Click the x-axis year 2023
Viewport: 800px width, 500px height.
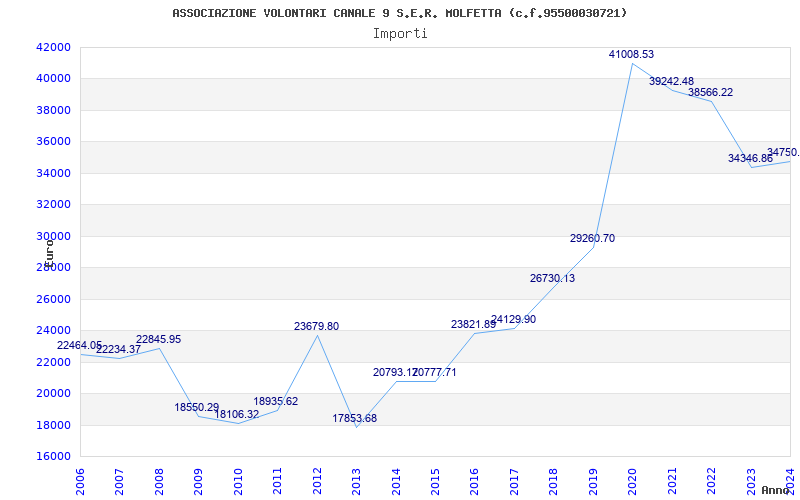point(751,482)
